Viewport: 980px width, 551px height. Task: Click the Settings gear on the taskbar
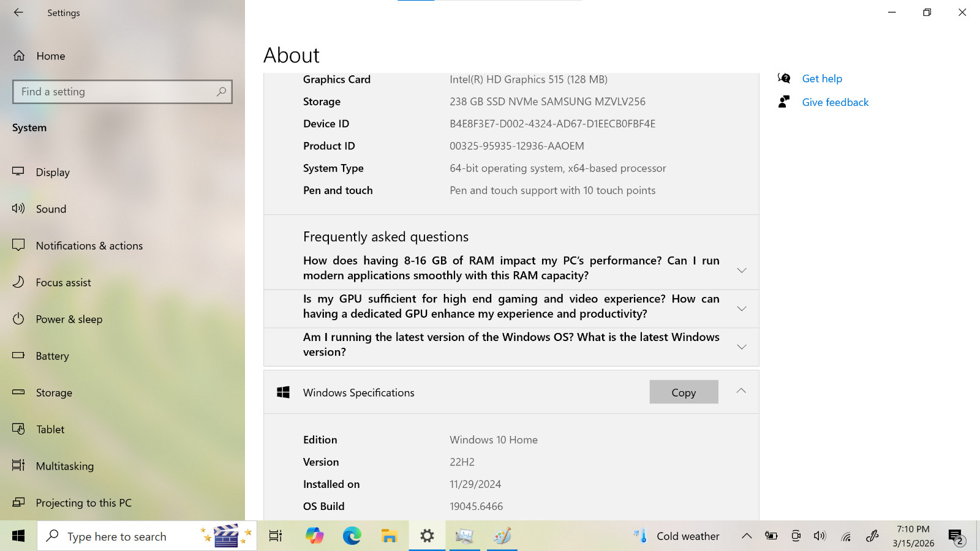(427, 536)
